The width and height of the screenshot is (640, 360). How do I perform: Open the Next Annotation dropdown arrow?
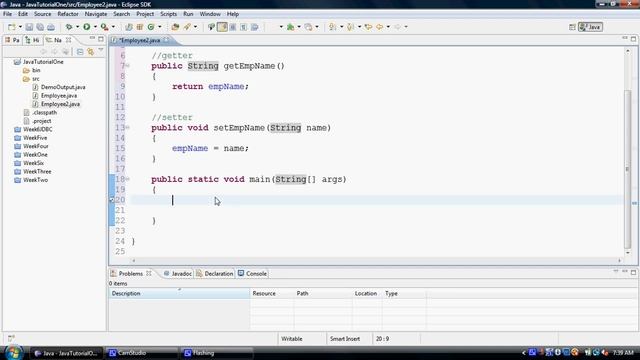point(341,27)
